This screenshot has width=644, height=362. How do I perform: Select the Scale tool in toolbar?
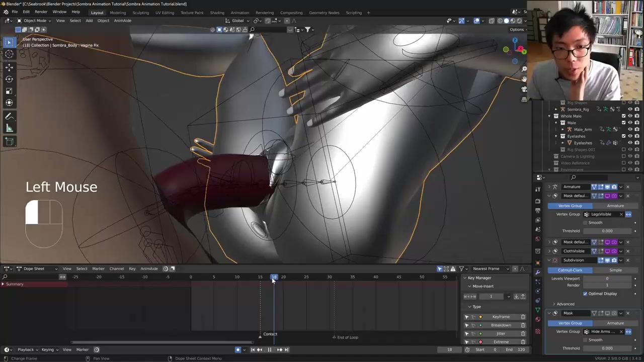pos(9,91)
